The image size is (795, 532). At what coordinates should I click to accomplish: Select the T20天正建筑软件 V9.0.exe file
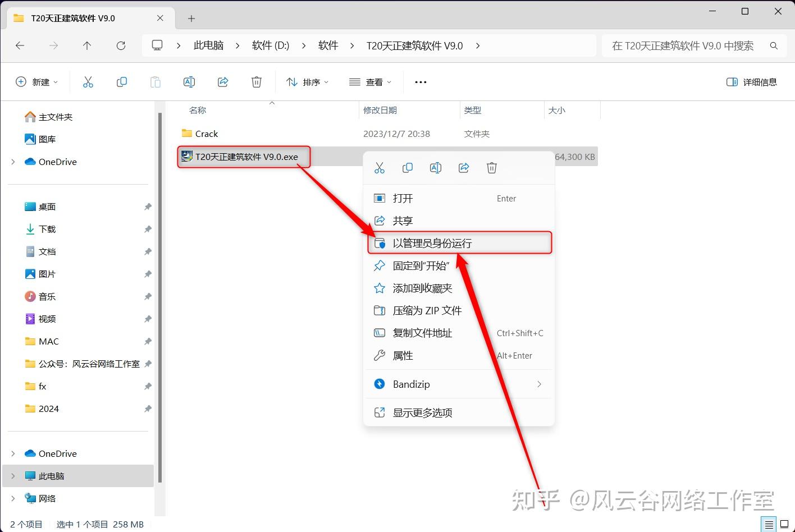point(240,157)
